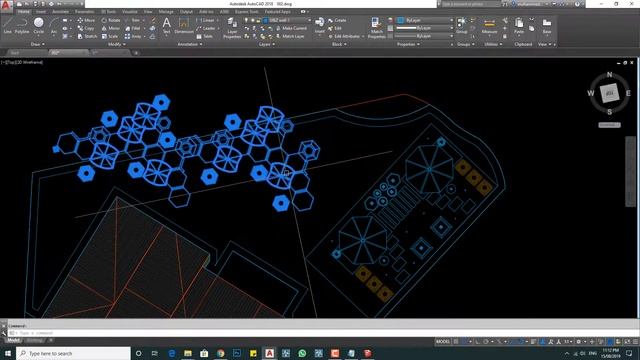Viewport: 640px width, 360px height.
Task: Click the help search field
Action: tap(470, 4)
